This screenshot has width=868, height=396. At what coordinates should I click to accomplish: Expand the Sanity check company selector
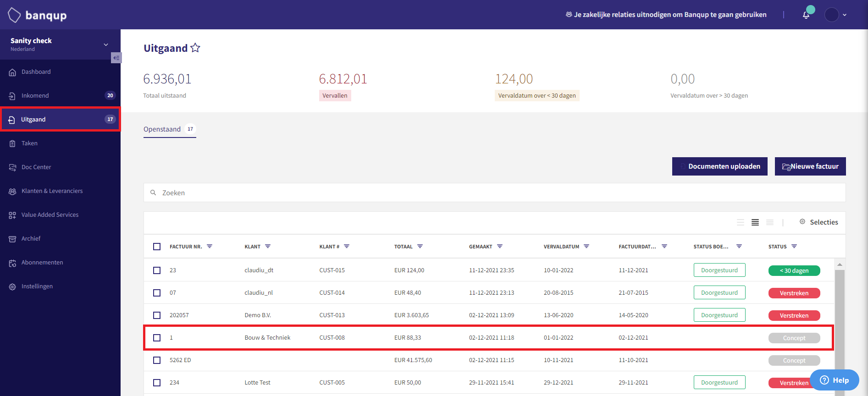click(x=106, y=44)
